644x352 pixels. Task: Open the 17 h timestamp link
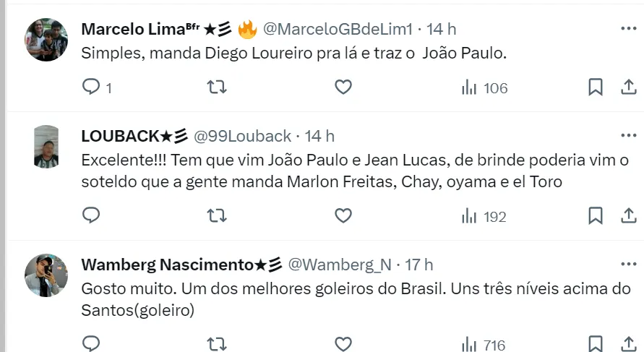tap(418, 265)
